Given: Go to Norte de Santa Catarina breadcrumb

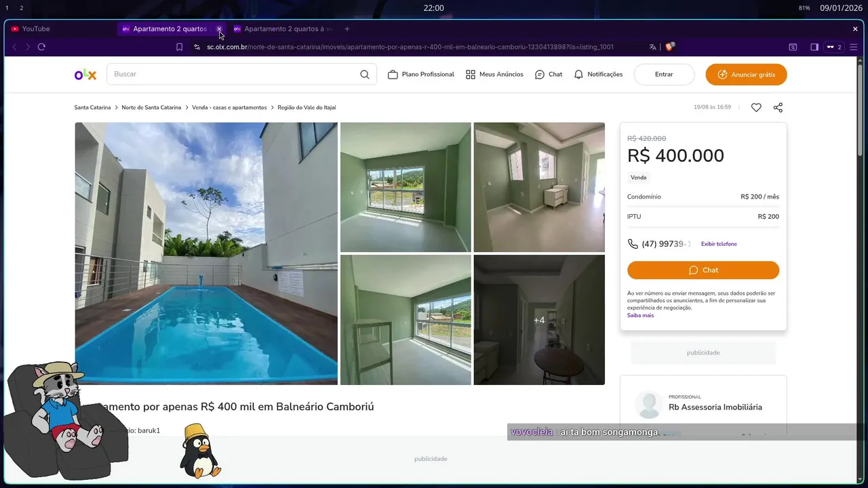Looking at the screenshot, I should (x=151, y=108).
